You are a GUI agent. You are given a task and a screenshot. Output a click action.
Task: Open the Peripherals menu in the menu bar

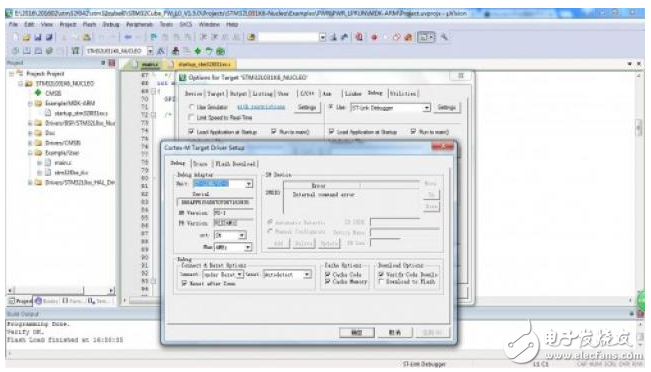tap(140, 24)
